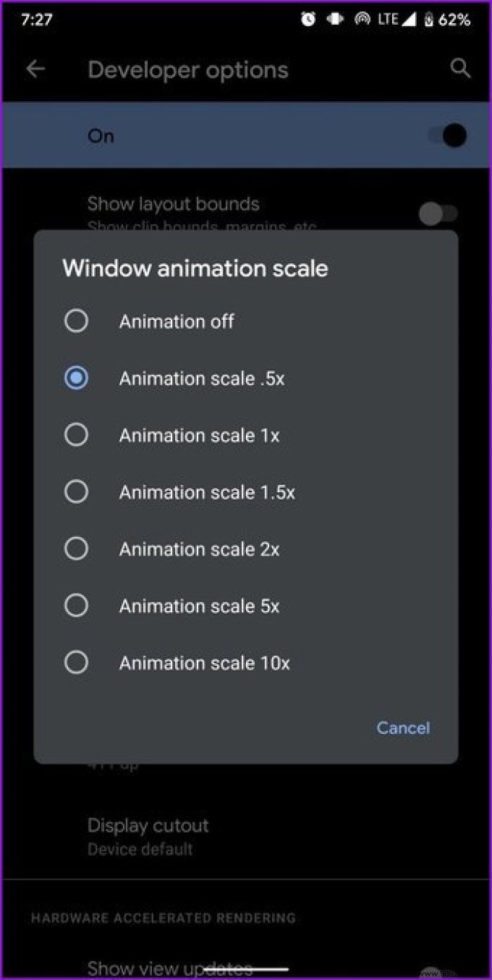
Task: Tap the data saver status icon
Action: [x=335, y=19]
